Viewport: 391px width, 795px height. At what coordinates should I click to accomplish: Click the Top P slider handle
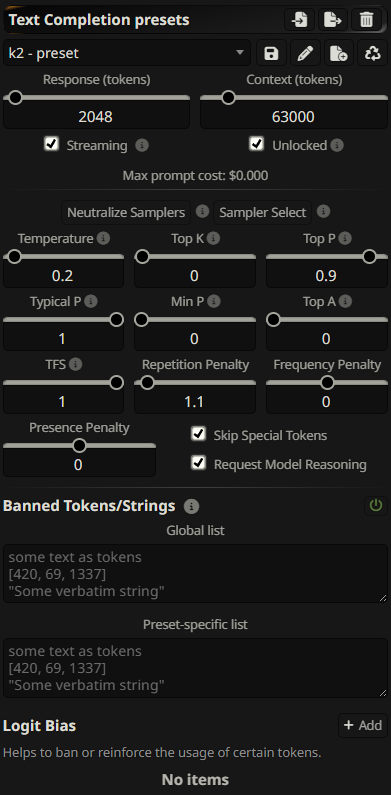click(369, 257)
